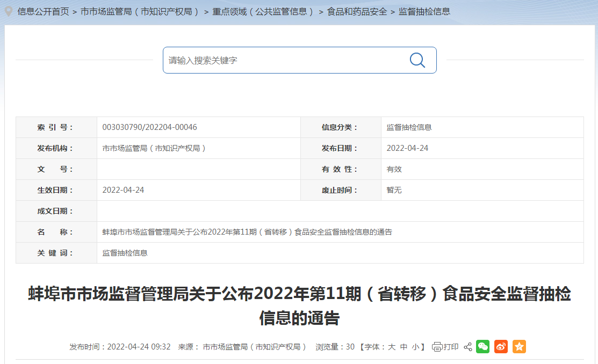598x364 pixels.
Task: Go to 信息公开首页 breadcrumb link
Action: [43, 11]
